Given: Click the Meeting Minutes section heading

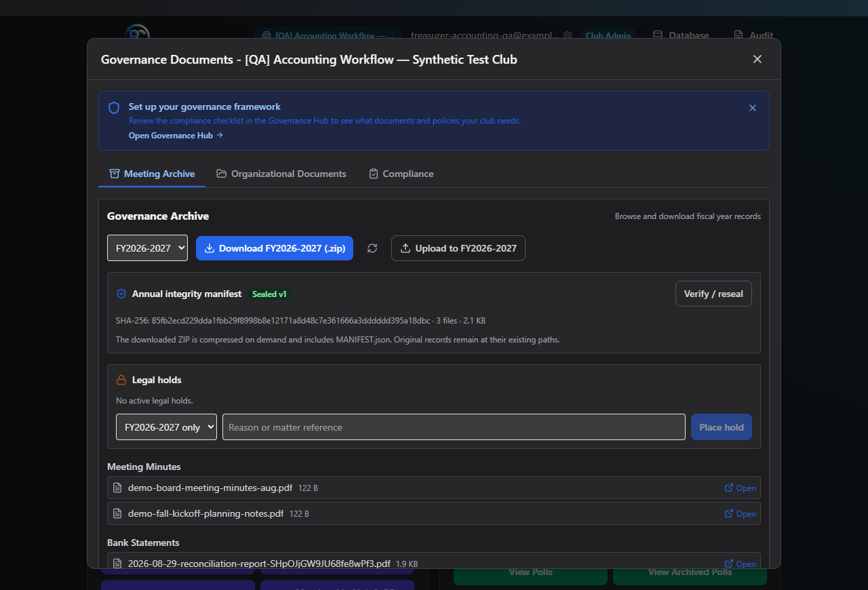Looking at the screenshot, I should (144, 467).
